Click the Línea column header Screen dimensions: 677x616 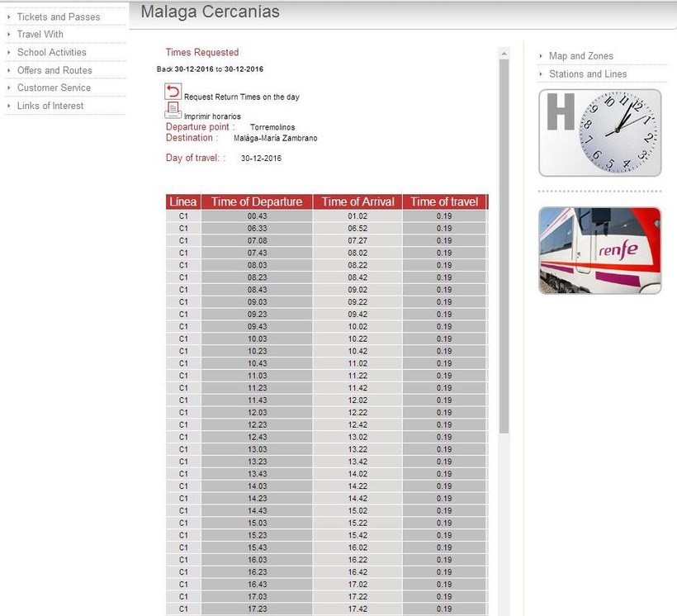(x=183, y=201)
